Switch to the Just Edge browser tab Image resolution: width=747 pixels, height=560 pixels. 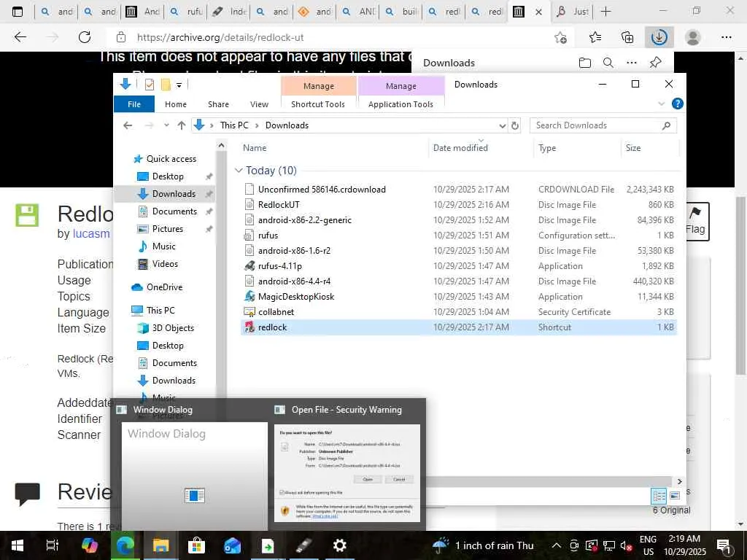point(572,12)
